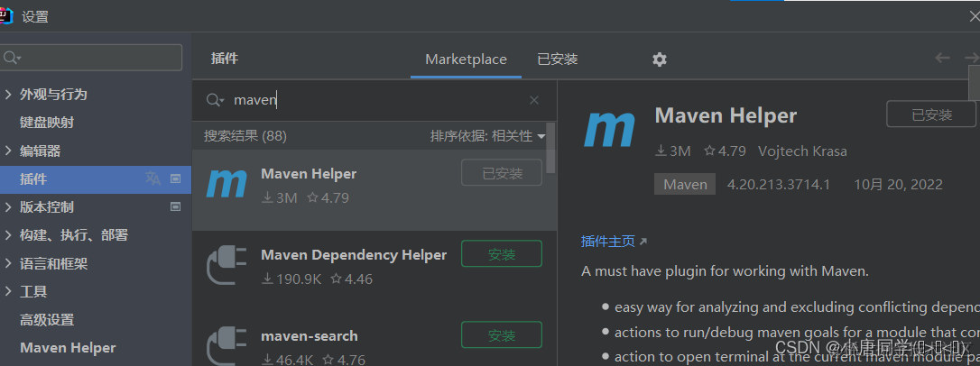Click the project-level icon on 版本控制 row
This screenshot has height=366, width=980.
pos(176,206)
